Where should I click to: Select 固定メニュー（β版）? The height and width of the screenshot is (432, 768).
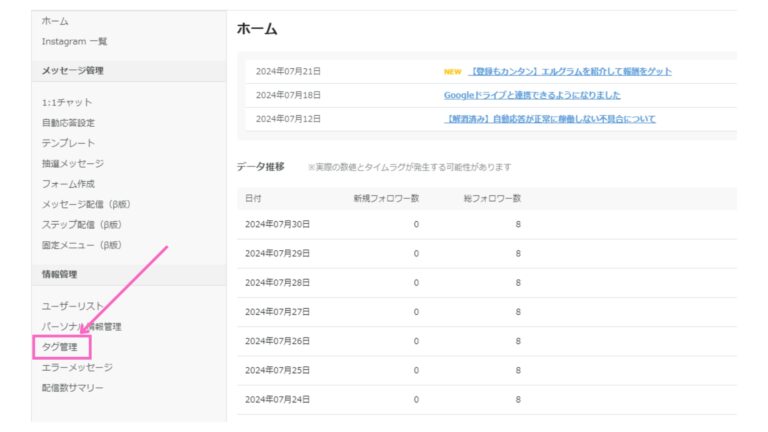[82, 244]
